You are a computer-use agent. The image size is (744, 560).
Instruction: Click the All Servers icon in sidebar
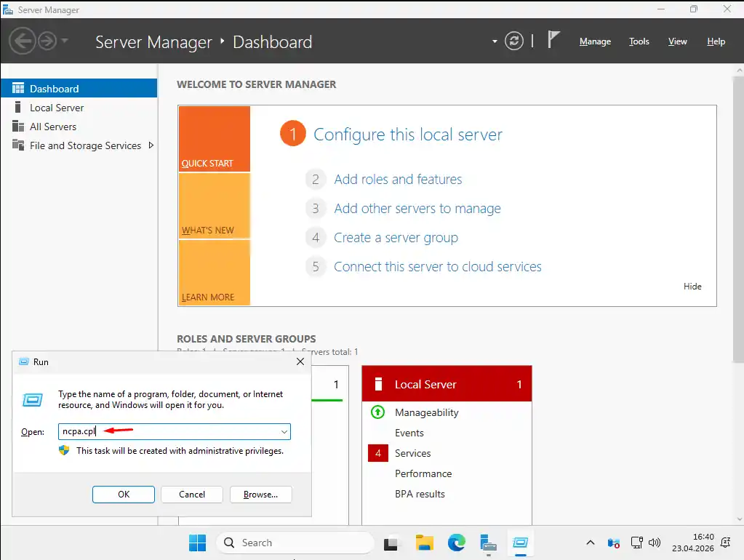click(18, 127)
